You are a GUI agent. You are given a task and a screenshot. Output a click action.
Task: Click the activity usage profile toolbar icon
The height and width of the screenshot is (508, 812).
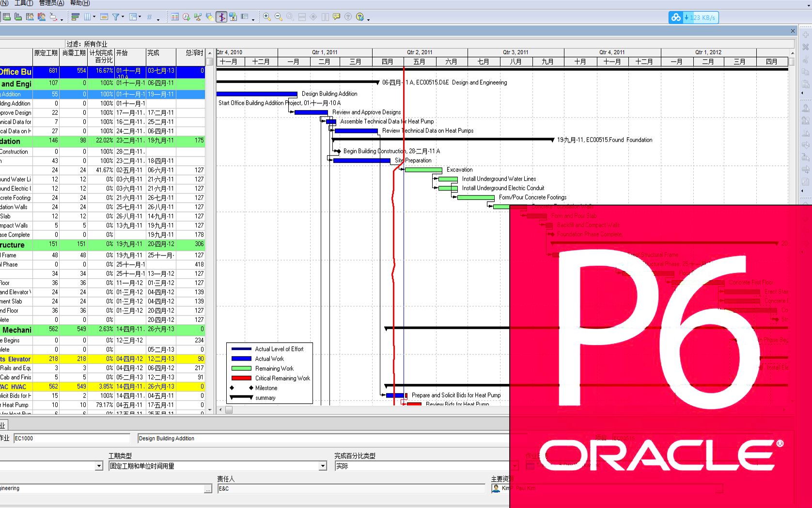[x=18, y=17]
